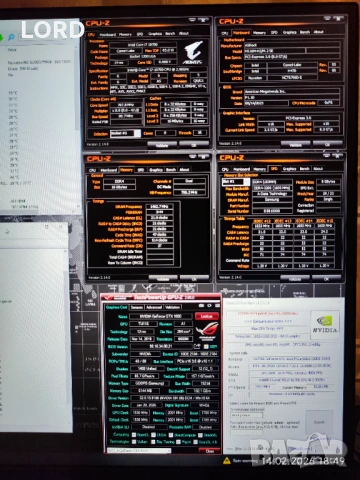Click Intel Core i7 10700 name field
Viewport: 360px width, 480px height.
[x=143, y=44]
